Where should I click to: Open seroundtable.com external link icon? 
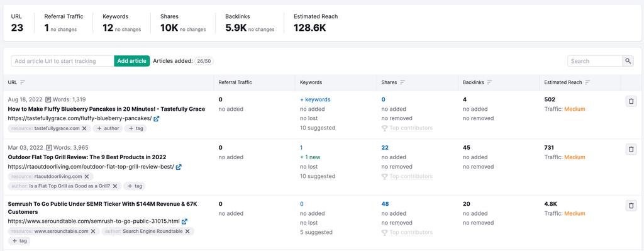[x=184, y=221]
